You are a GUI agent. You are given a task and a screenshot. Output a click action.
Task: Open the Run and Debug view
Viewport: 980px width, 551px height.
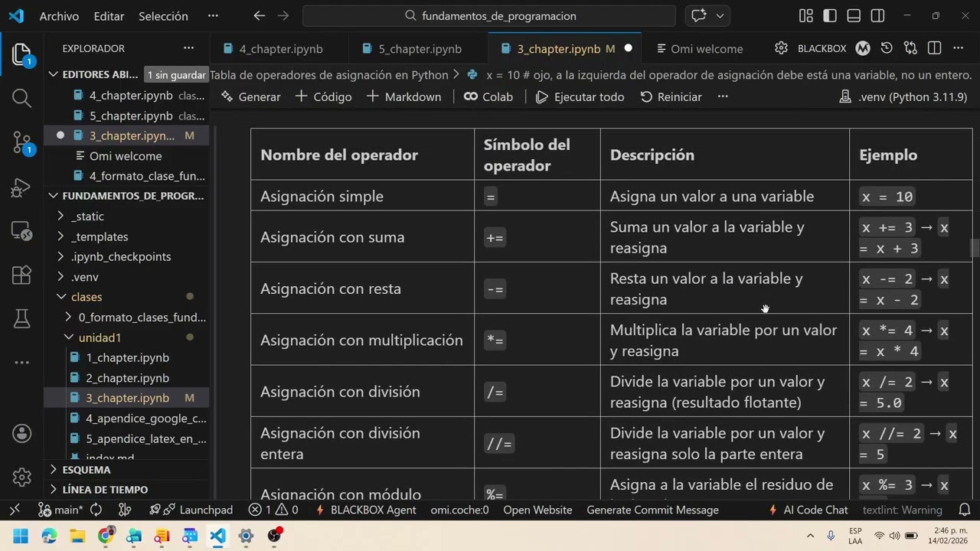coord(21,186)
